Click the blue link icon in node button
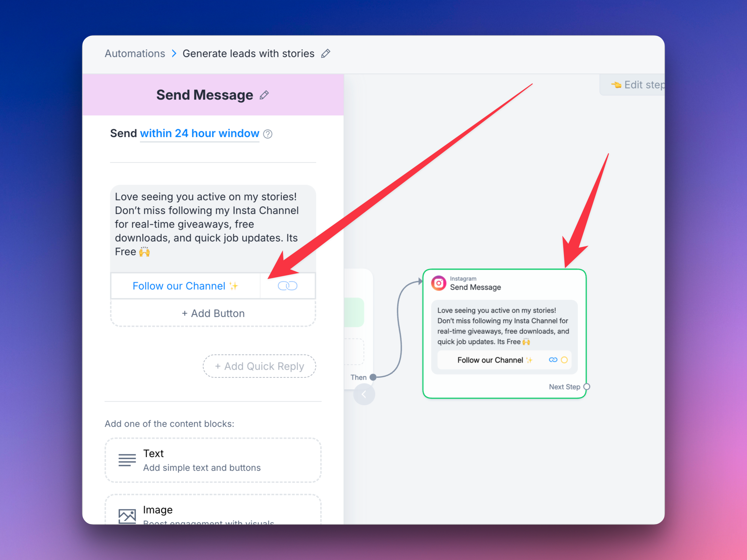This screenshot has width=747, height=560. pos(553,360)
